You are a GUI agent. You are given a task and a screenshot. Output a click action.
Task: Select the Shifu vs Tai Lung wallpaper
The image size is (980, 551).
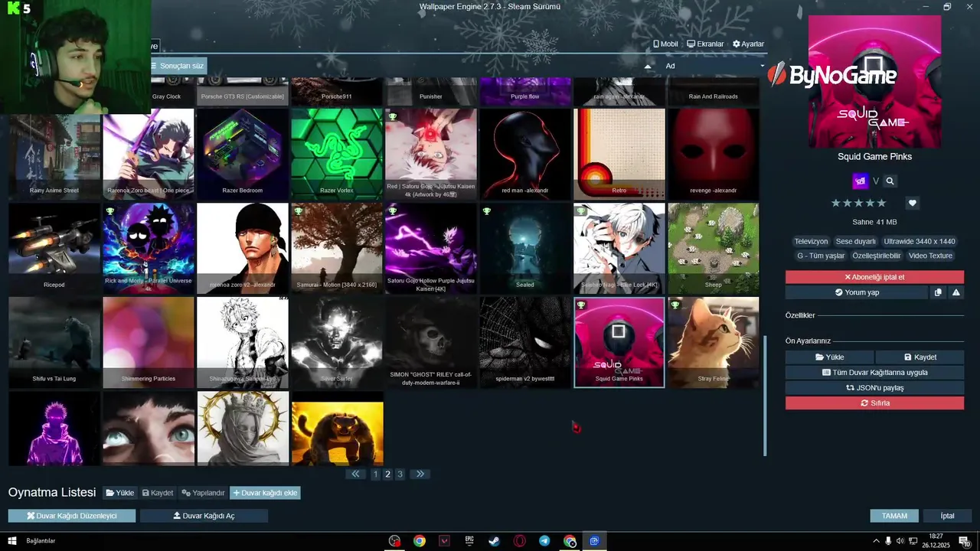click(x=54, y=343)
